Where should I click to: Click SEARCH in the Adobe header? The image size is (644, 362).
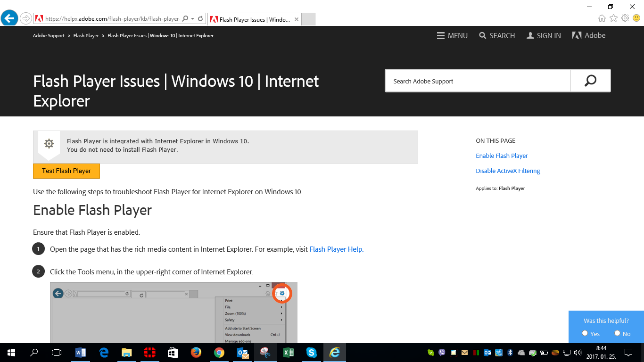point(497,36)
